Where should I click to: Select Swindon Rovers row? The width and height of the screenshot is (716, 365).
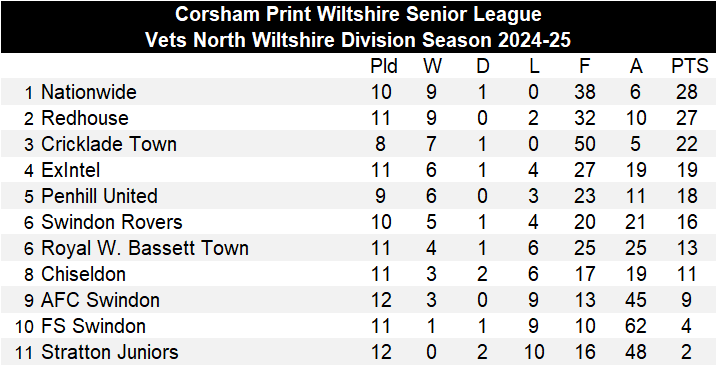(x=358, y=222)
